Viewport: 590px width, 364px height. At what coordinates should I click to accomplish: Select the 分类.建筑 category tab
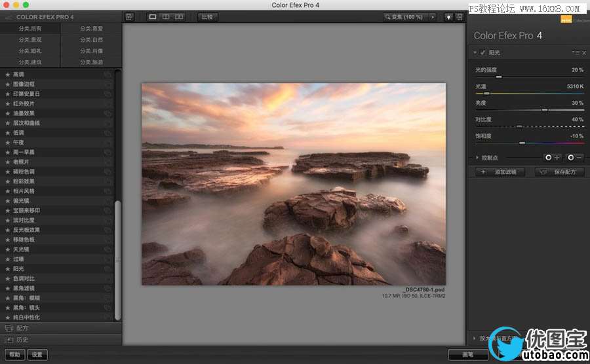pyautogui.click(x=30, y=62)
